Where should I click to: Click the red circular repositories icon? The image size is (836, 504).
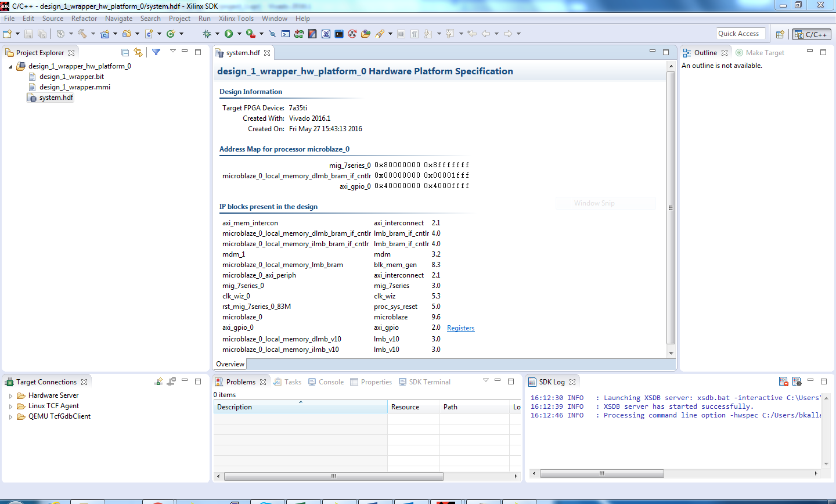click(x=352, y=34)
